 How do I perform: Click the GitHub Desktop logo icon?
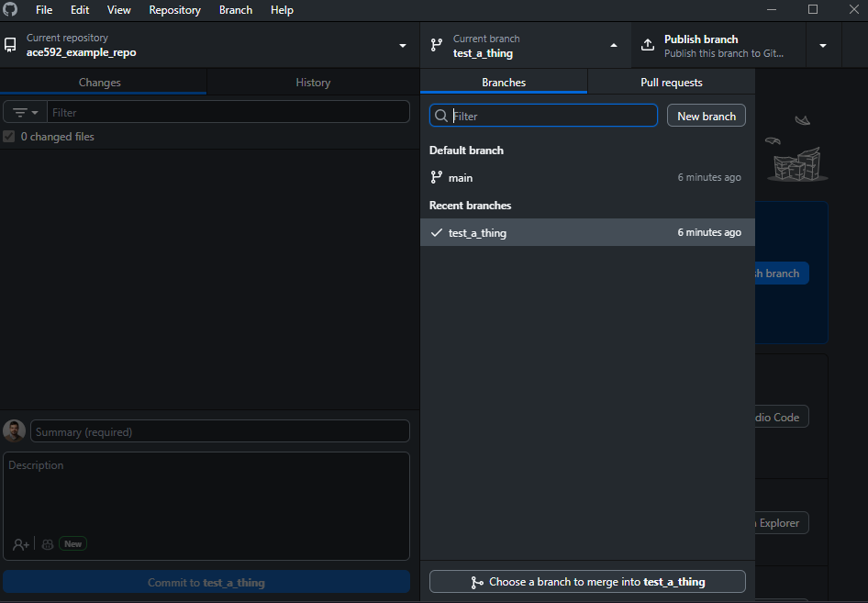[x=10, y=10]
